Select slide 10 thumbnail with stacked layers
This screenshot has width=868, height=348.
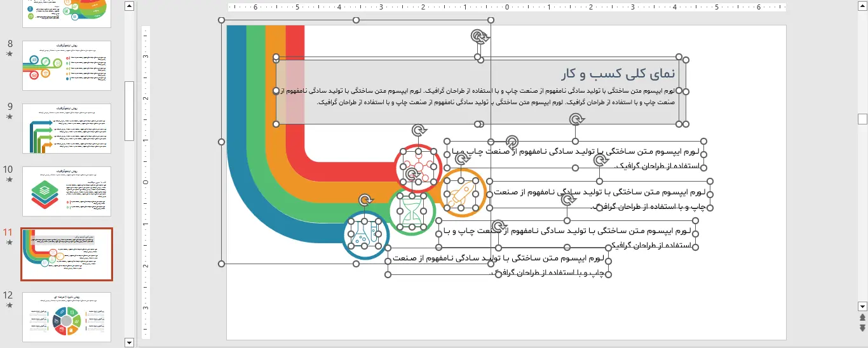tap(66, 191)
